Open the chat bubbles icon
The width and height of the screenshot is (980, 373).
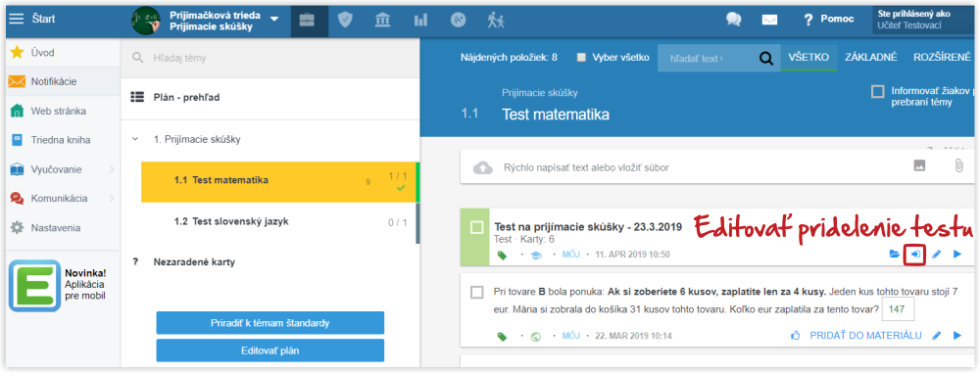pyautogui.click(x=733, y=20)
